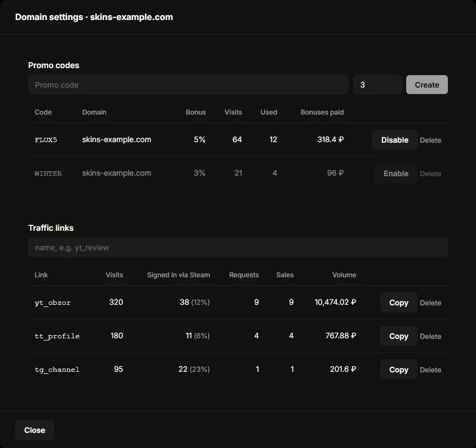Click the 38 (12%) Steam sign-in value

[195, 302]
